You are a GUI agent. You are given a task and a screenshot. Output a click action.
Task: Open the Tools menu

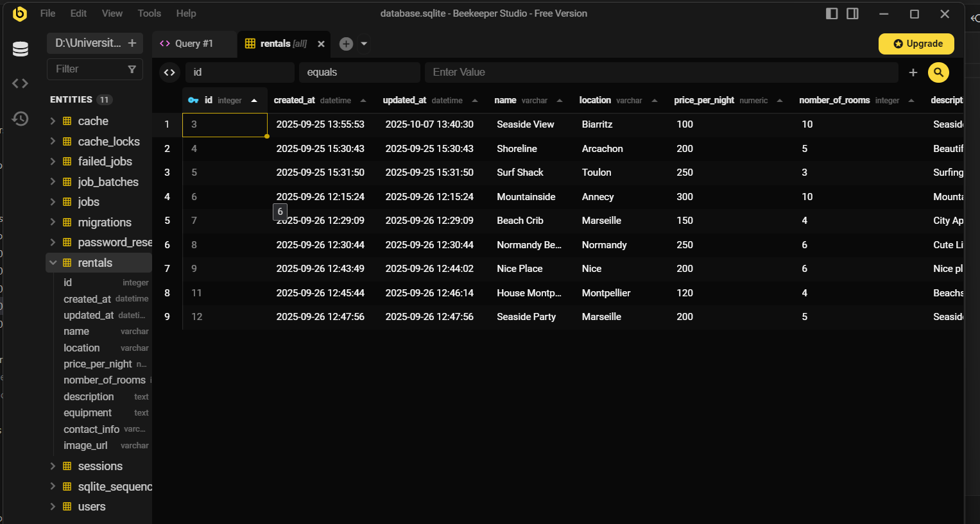(x=149, y=13)
